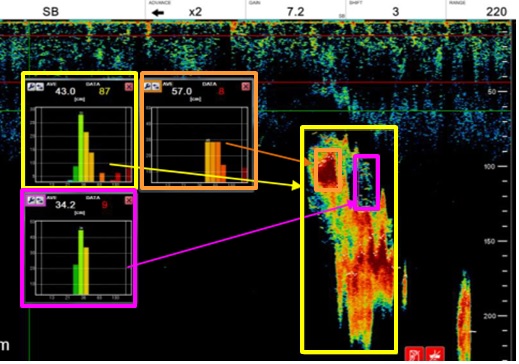
Task: Click the right tool icon in the 34.2 histogram window
Action: click(40, 201)
